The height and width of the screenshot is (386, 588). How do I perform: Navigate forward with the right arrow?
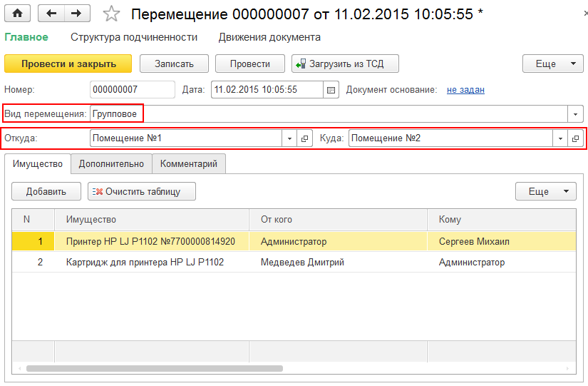pyautogui.click(x=77, y=14)
